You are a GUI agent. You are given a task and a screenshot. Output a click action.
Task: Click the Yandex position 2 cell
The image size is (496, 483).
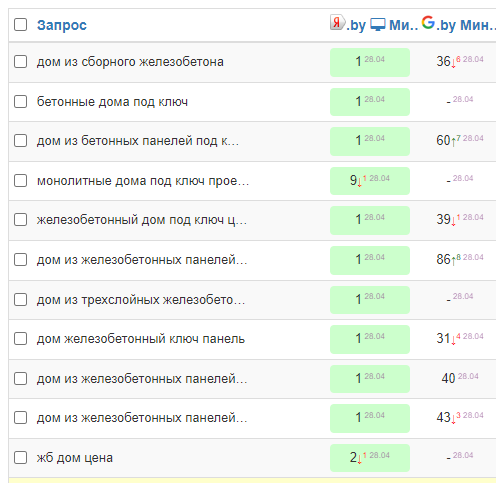pyautogui.click(x=370, y=458)
